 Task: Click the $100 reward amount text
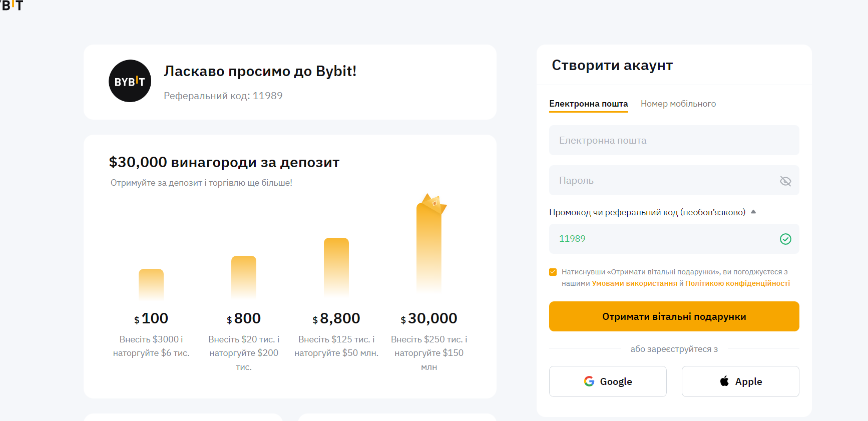151,318
